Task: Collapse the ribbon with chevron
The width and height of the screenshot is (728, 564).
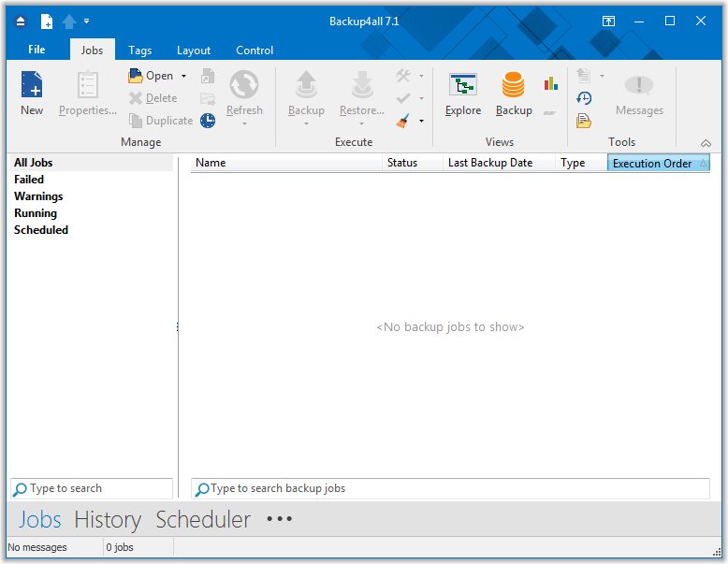Action: (x=706, y=143)
